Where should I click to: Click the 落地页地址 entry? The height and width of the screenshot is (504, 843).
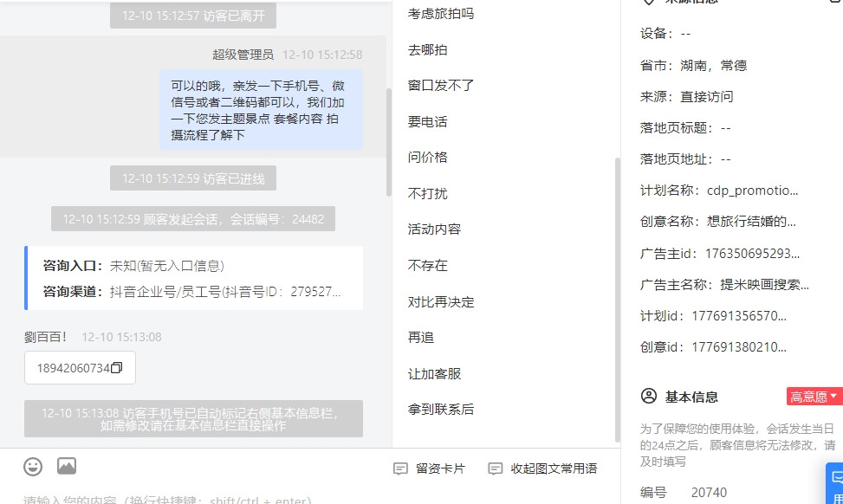[685, 159]
